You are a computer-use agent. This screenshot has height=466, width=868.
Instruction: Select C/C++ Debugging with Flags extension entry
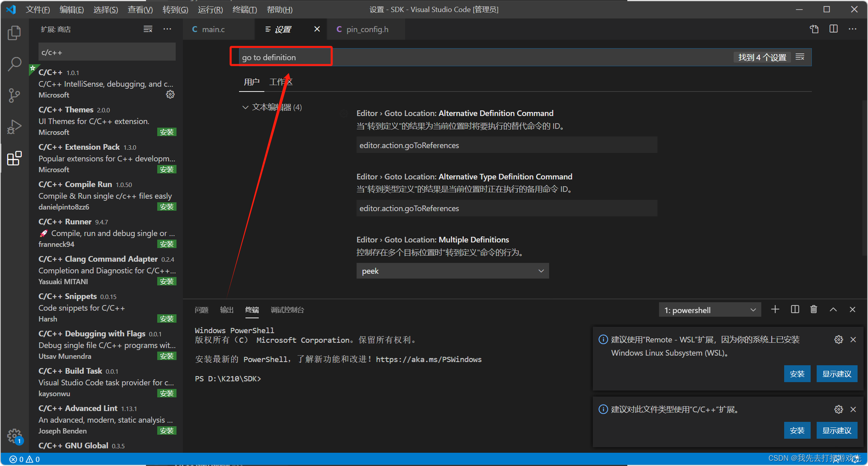click(x=106, y=345)
